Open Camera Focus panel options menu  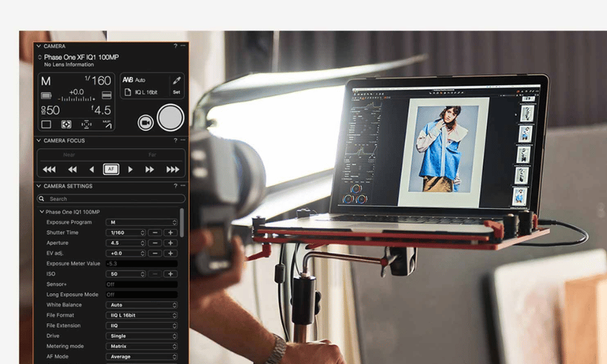click(x=182, y=140)
